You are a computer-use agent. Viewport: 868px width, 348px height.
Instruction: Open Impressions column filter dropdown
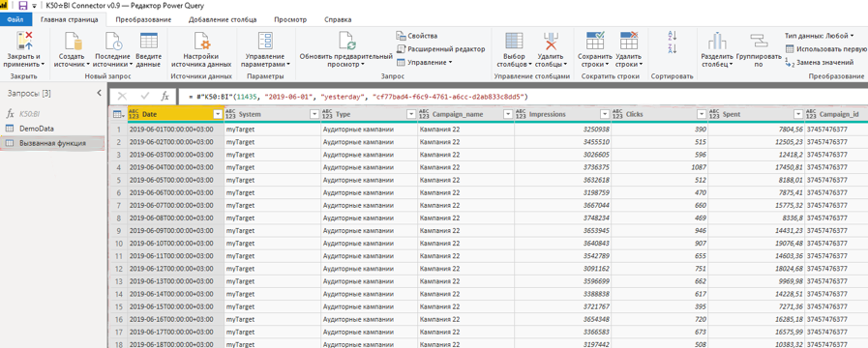[605, 114]
